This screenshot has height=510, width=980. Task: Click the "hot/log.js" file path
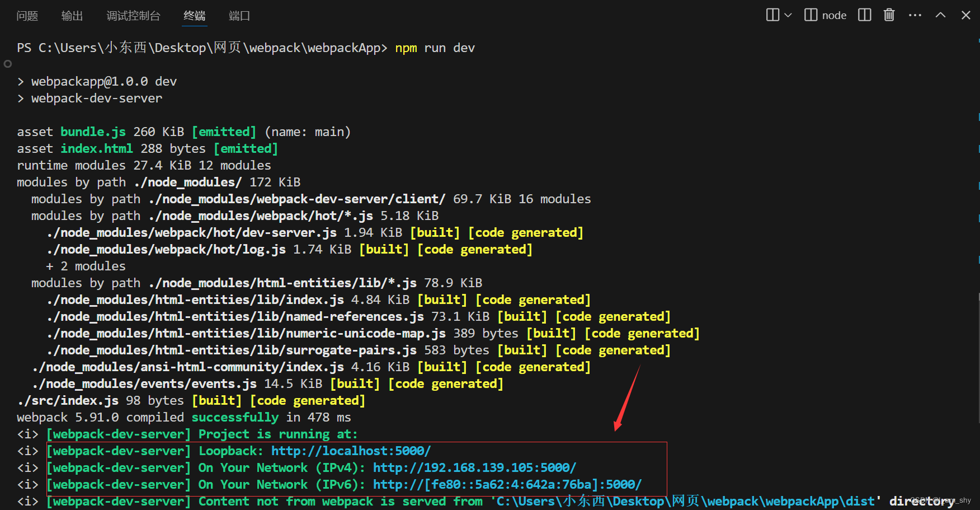pos(166,250)
